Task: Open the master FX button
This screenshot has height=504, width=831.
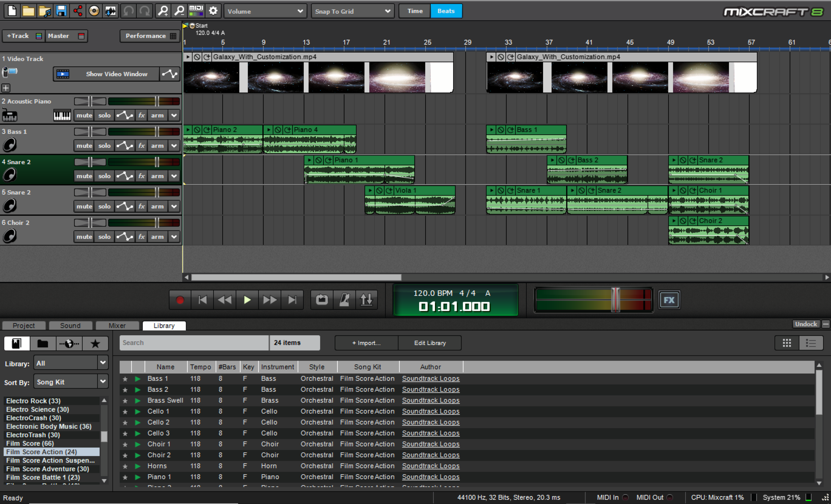Action: (669, 300)
